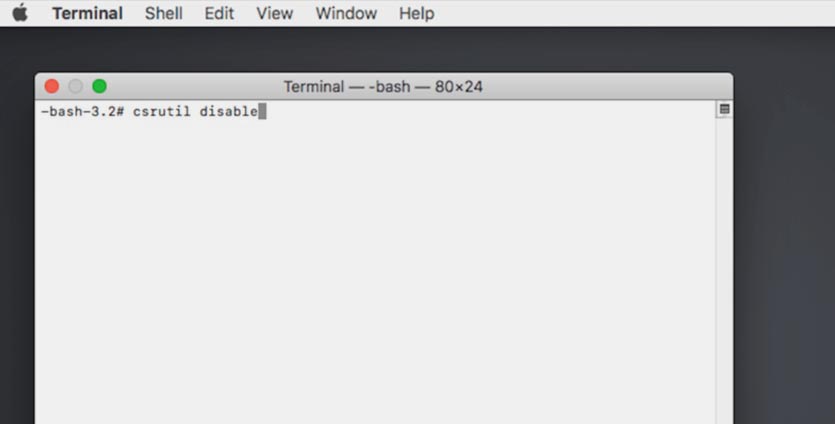Minimize the Terminal window with gray button

(x=76, y=87)
